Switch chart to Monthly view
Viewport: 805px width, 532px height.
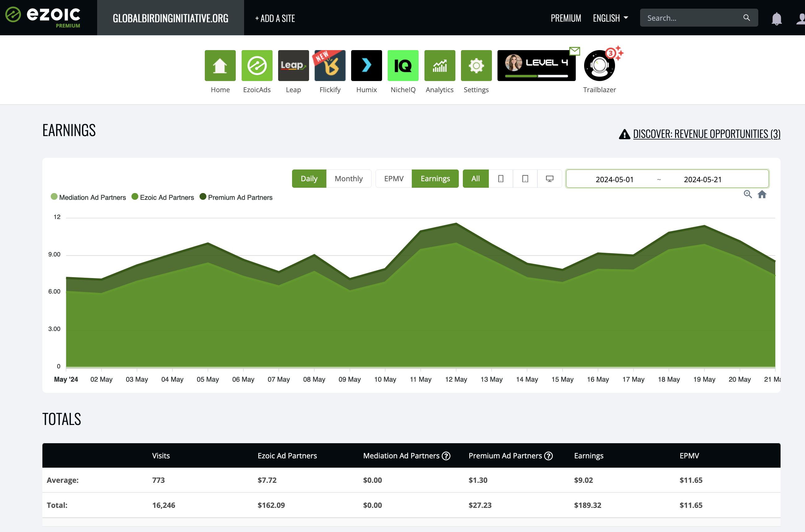[x=349, y=178]
